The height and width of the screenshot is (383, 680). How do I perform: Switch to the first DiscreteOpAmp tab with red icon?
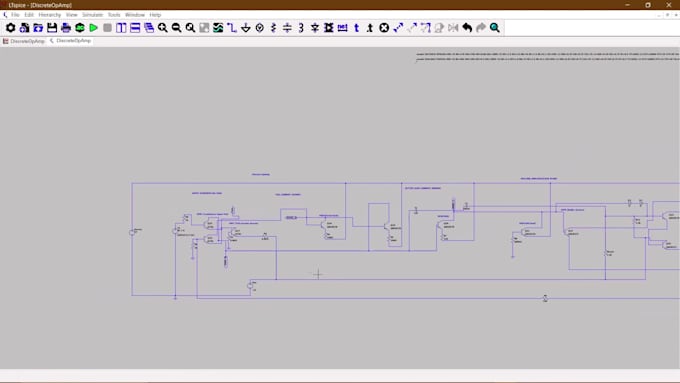[24, 41]
